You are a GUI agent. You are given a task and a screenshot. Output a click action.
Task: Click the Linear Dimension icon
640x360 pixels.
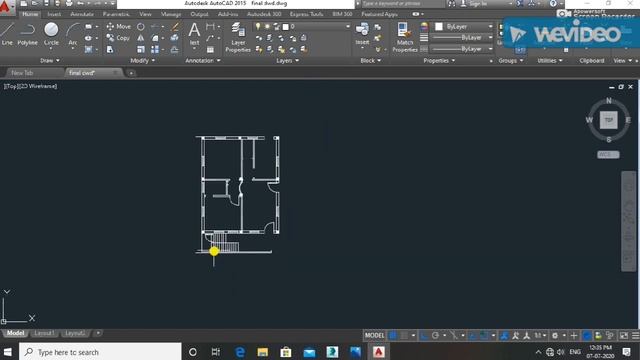(x=210, y=27)
